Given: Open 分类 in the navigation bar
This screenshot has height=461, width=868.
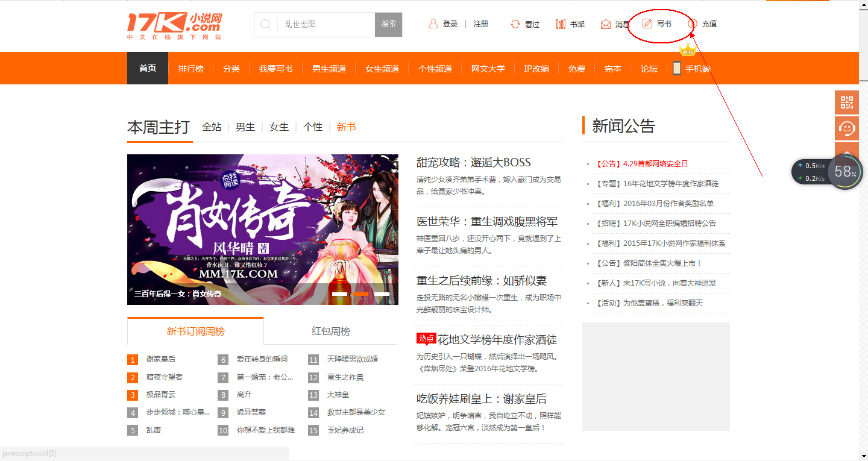Looking at the screenshot, I should point(231,69).
